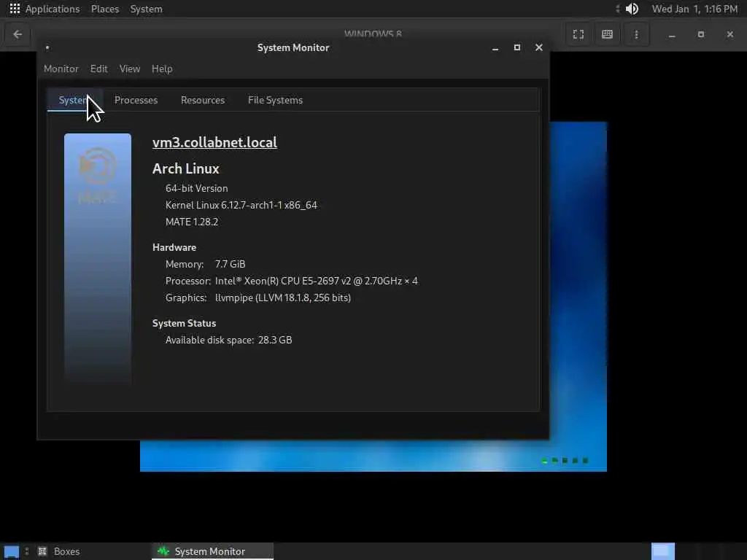Screen dimensions: 747x560
Task: Click the Memory 7.7 GiB value
Action: pos(230,264)
